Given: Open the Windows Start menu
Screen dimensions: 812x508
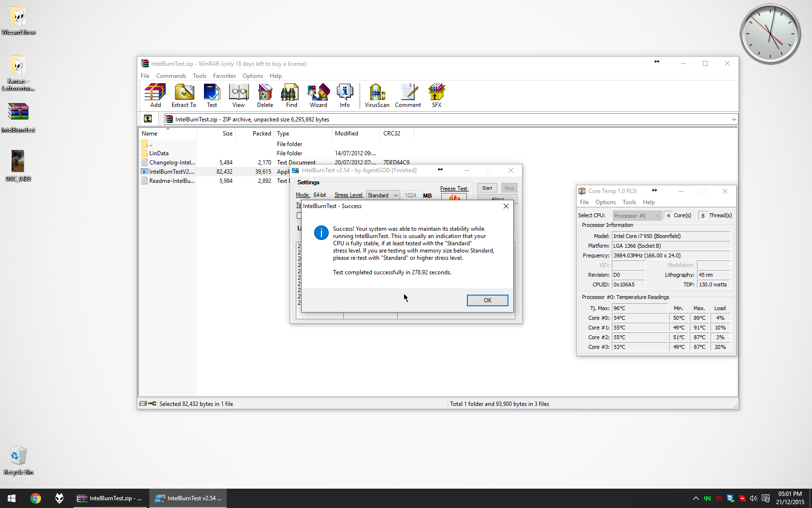Looking at the screenshot, I should pos(12,498).
